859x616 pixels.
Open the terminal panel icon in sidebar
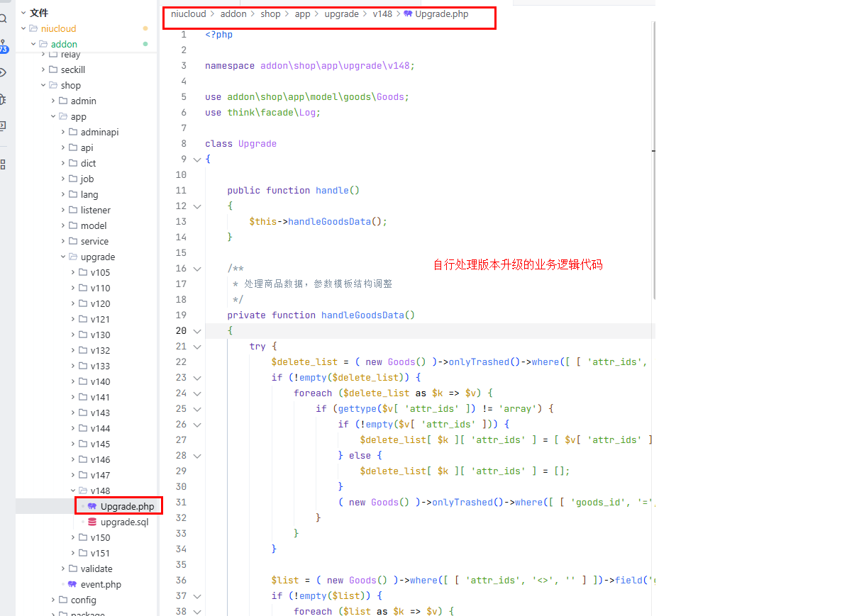(4, 126)
